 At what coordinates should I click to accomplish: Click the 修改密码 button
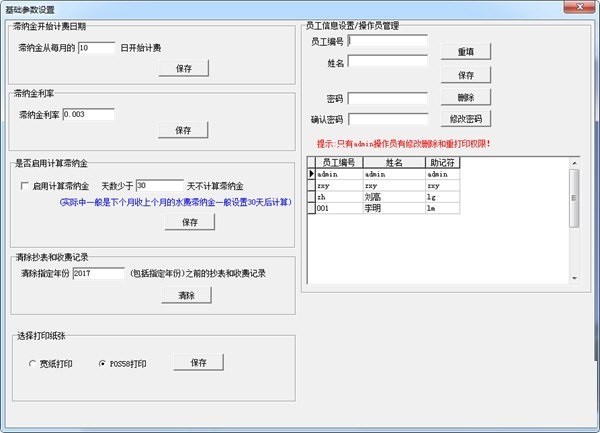point(466,119)
